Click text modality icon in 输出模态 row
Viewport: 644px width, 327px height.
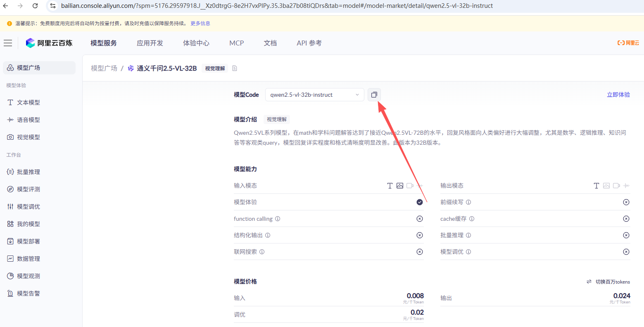[596, 186]
